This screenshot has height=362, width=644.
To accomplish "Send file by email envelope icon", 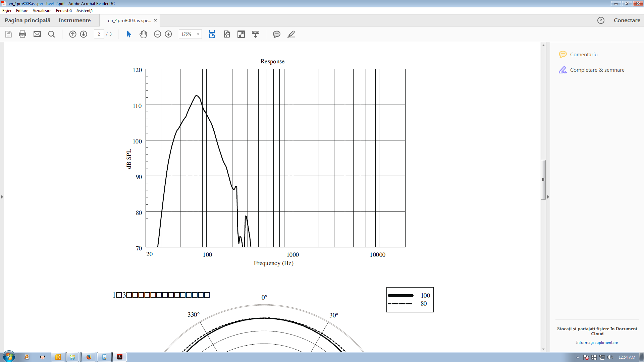I will click(37, 34).
